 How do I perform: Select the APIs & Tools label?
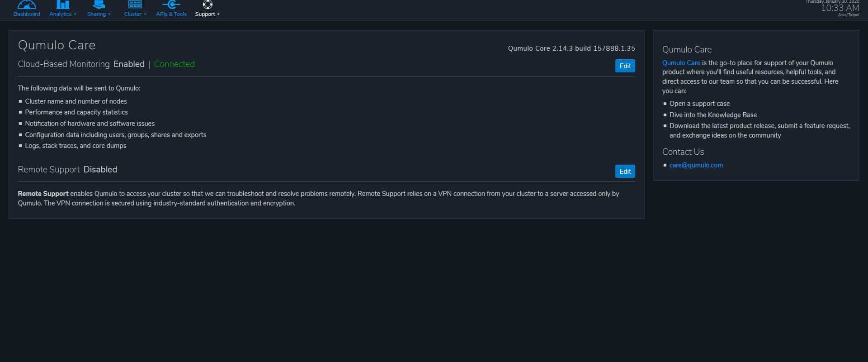[171, 14]
